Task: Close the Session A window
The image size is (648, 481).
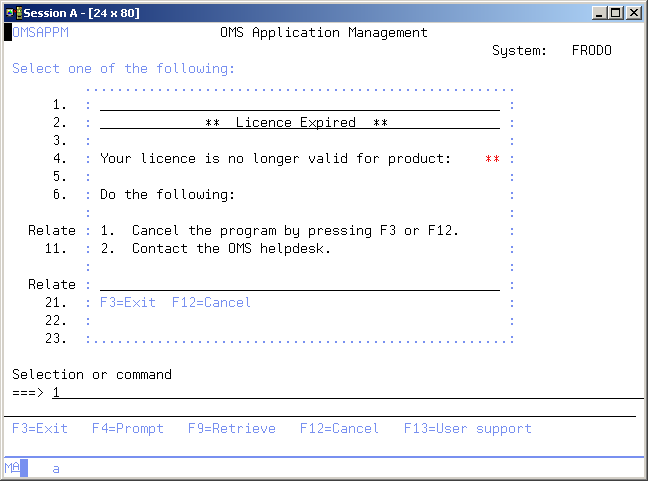Action: (634, 12)
